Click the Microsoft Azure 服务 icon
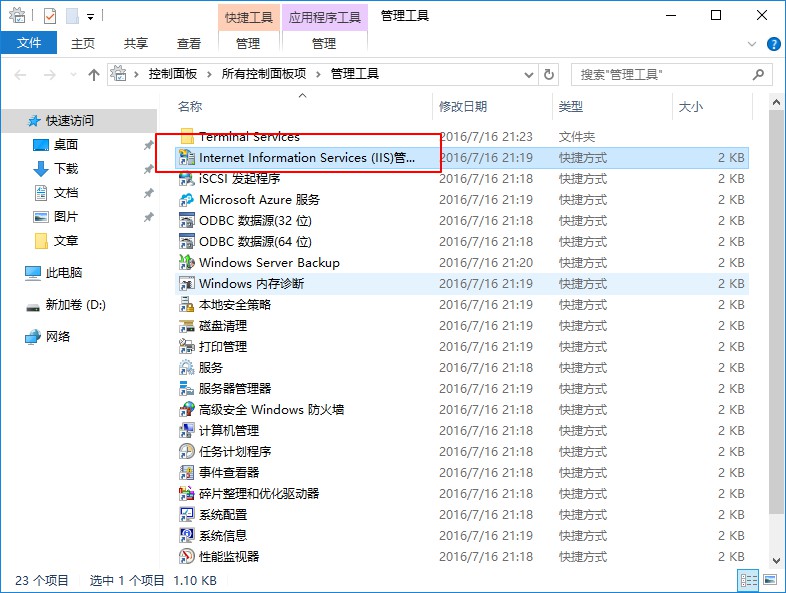Screen dimensions: 786x593 pyautogui.click(x=187, y=200)
